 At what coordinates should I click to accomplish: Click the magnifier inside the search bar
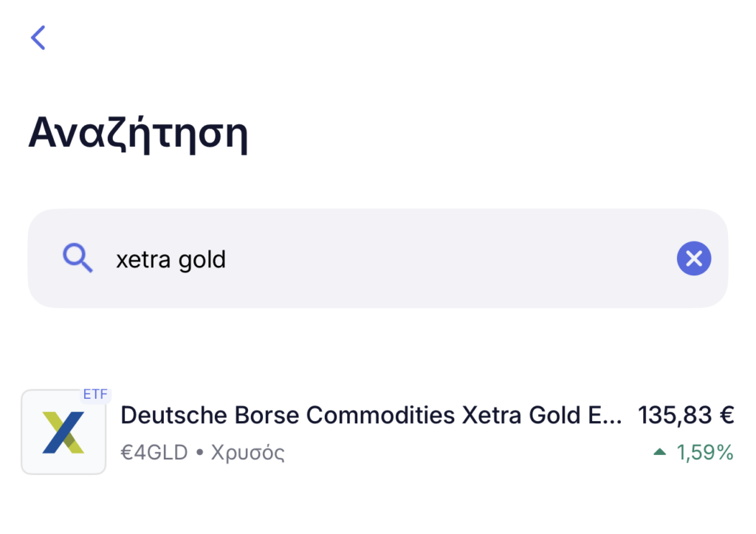77,259
